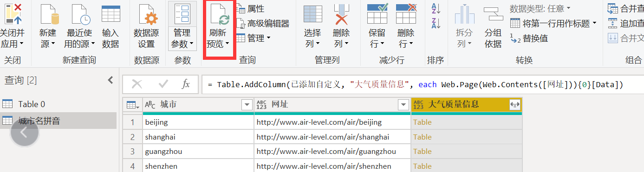This screenshot has height=172, width=644.
Task: Click the 网址 column ABC123 type icon
Action: pos(261,105)
